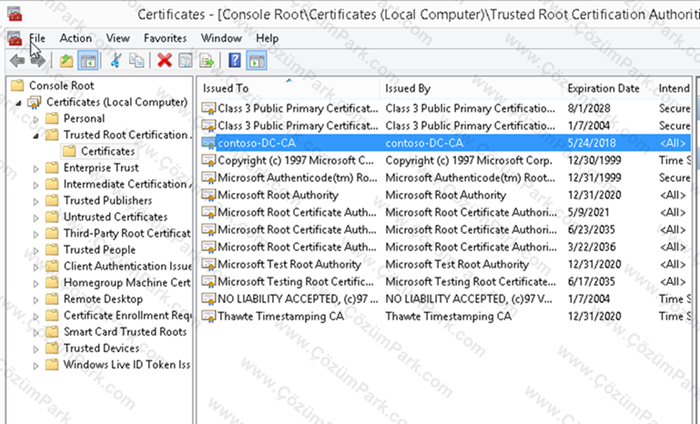Click the contoso-DC-CA certificate icon
Viewport: 700px width, 424px height.
[x=208, y=143]
